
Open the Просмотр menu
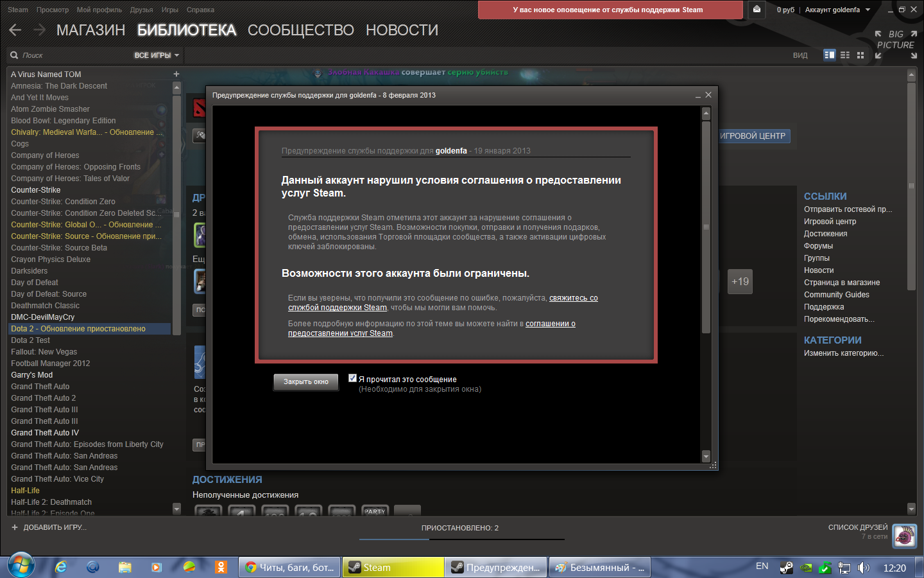point(53,10)
